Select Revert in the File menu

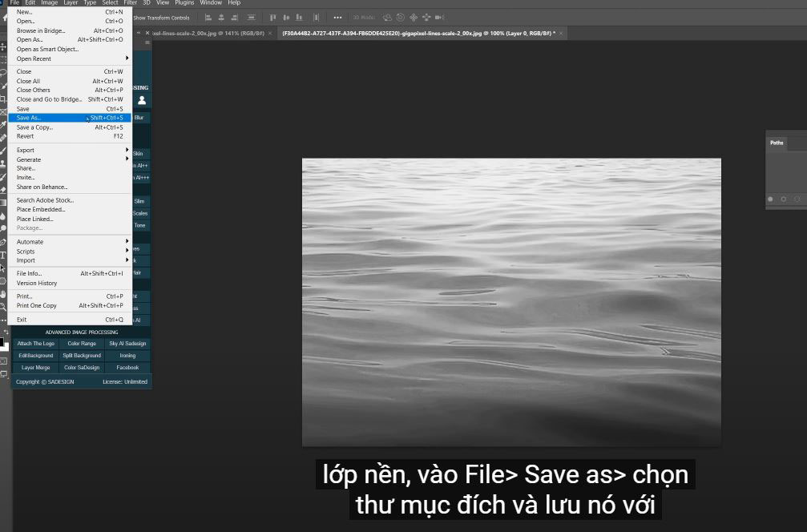(x=71, y=136)
